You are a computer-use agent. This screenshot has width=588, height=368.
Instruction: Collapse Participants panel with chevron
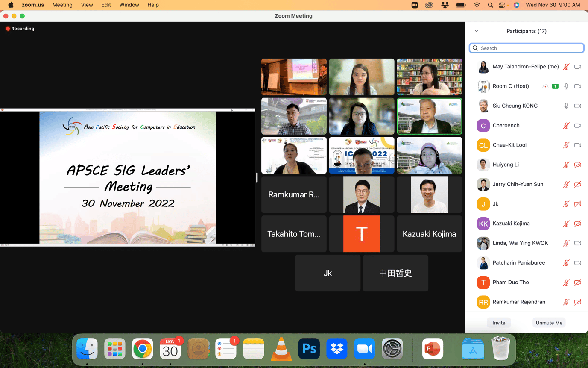(476, 31)
